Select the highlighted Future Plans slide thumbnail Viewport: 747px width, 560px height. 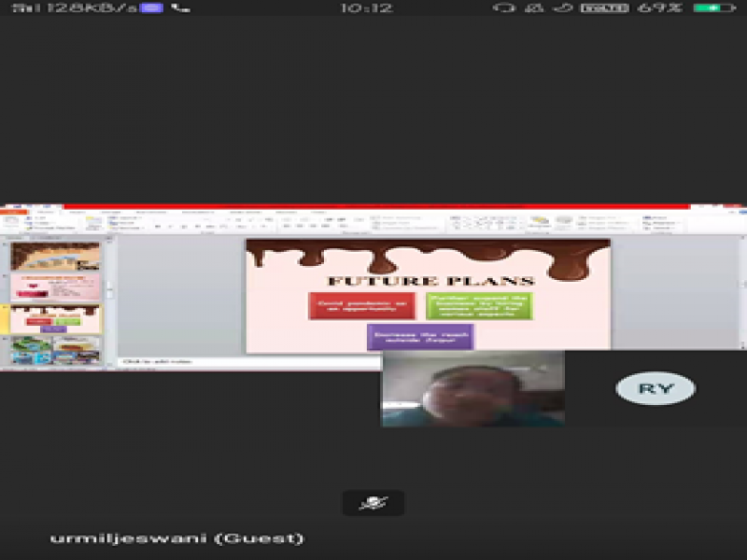(x=55, y=319)
